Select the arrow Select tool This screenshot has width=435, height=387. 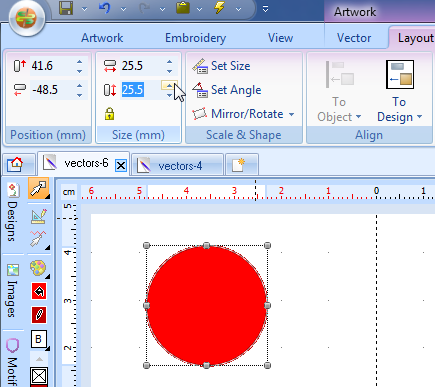[x=39, y=189]
